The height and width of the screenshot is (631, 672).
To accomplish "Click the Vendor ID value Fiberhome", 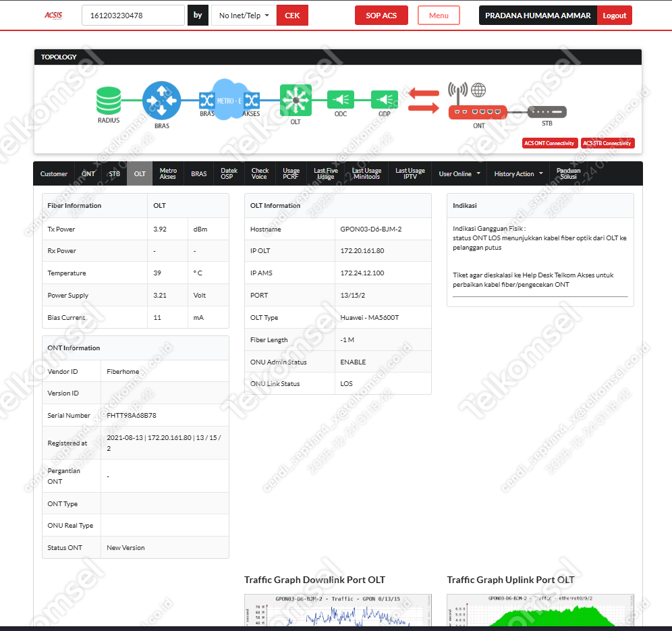I will point(123,372).
